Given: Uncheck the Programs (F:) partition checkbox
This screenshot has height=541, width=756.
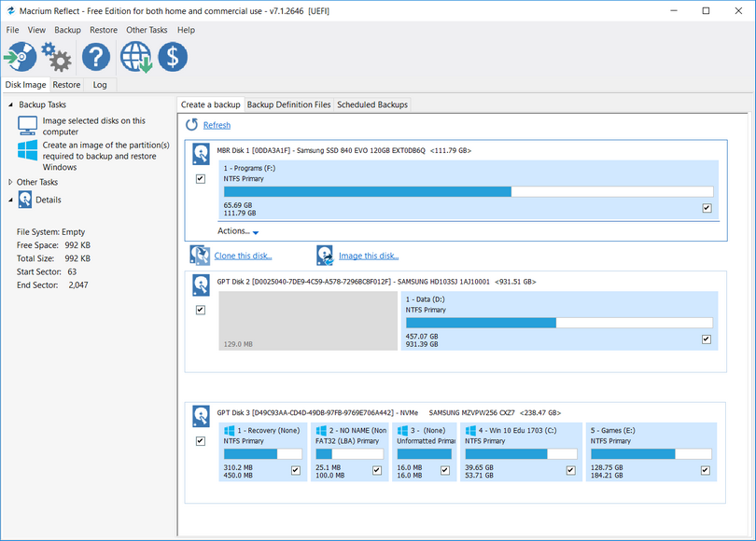Looking at the screenshot, I should pos(707,208).
